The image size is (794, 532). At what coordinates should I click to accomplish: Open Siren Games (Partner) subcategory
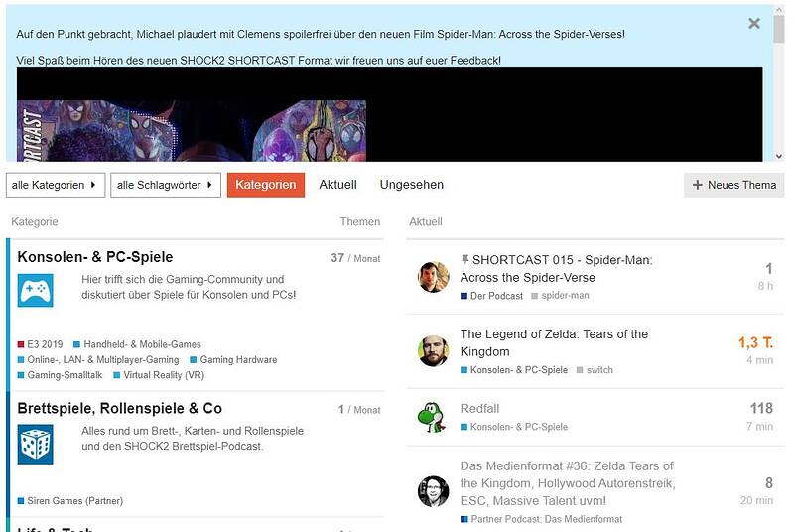[x=69, y=501]
